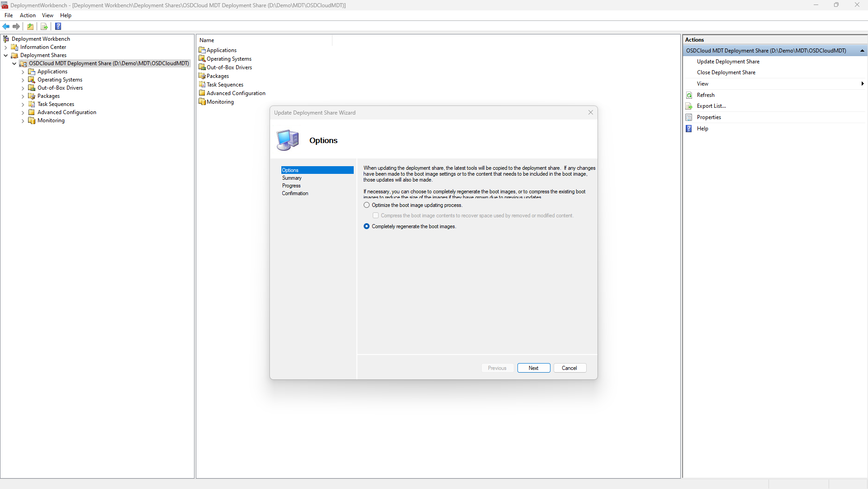Click the Next button in wizard
The width and height of the screenshot is (868, 489).
[x=534, y=368]
